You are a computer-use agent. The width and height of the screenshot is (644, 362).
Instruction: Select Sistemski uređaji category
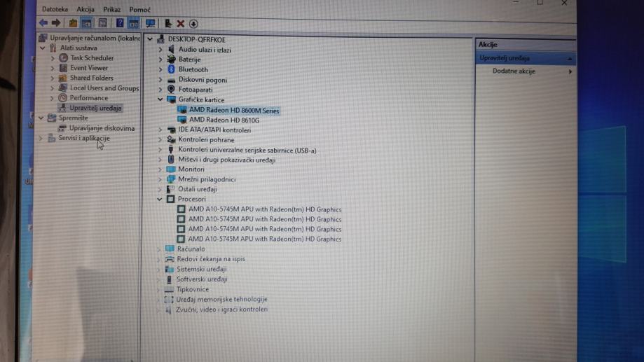pyautogui.click(x=202, y=270)
